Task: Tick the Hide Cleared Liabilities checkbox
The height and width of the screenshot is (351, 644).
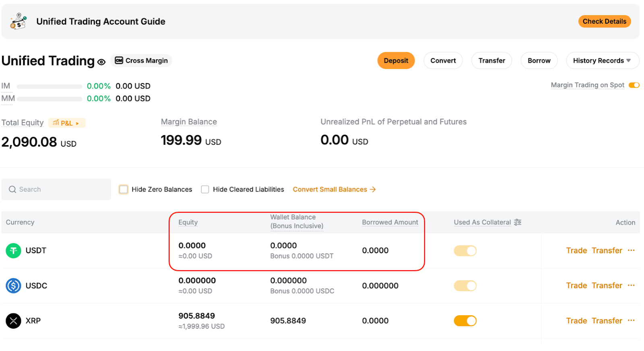Action: coord(205,189)
